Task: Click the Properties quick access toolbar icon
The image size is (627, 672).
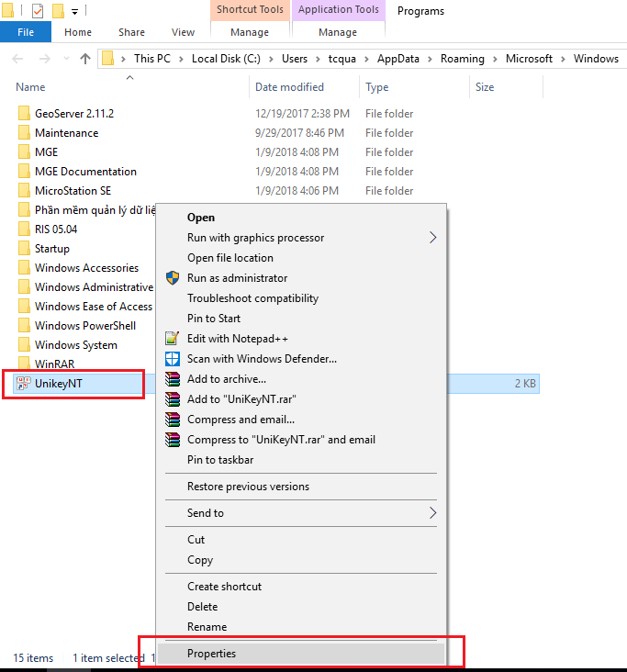Action: [38, 11]
